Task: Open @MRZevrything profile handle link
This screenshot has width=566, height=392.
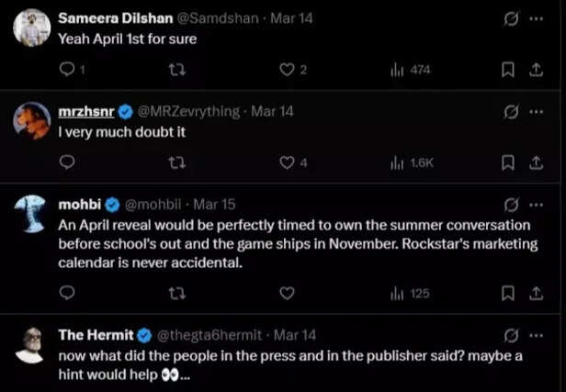Action: coord(188,111)
